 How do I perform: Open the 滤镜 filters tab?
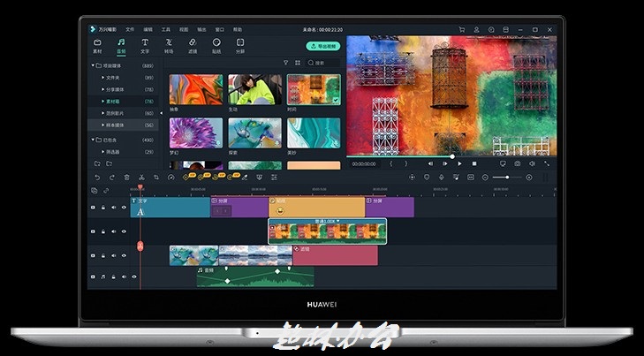193,46
